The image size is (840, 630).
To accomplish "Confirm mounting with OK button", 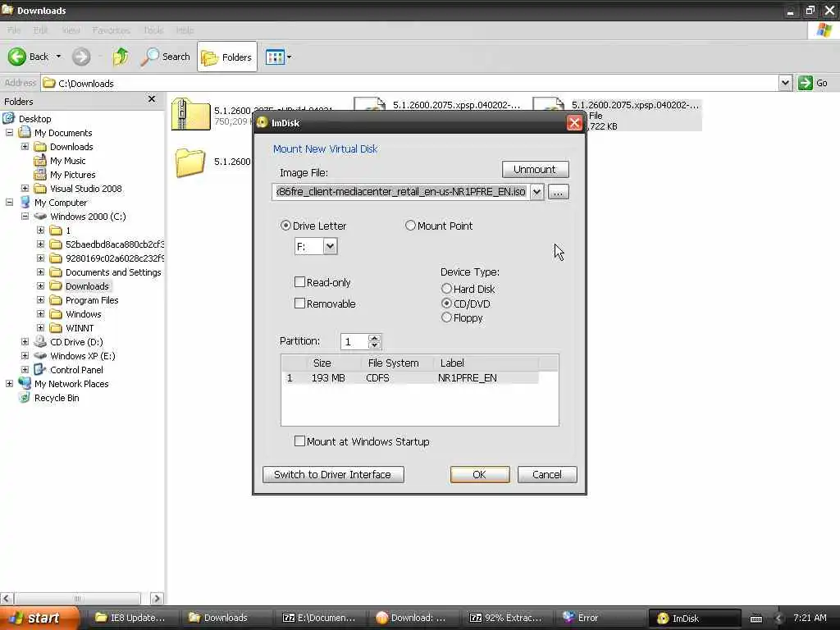I will (x=479, y=475).
